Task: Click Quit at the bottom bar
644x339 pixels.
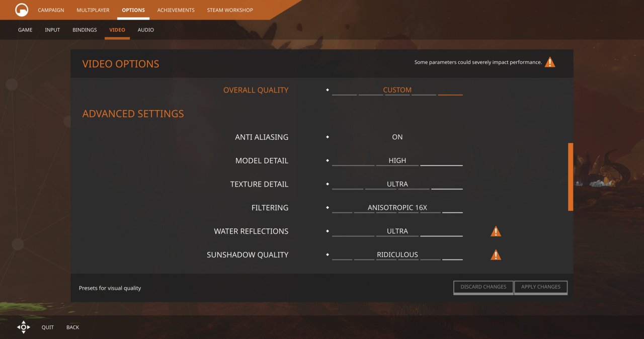Action: (48, 327)
